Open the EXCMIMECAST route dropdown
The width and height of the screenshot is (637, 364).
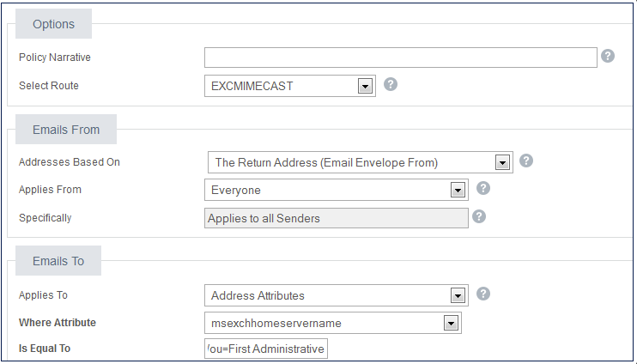pos(365,86)
